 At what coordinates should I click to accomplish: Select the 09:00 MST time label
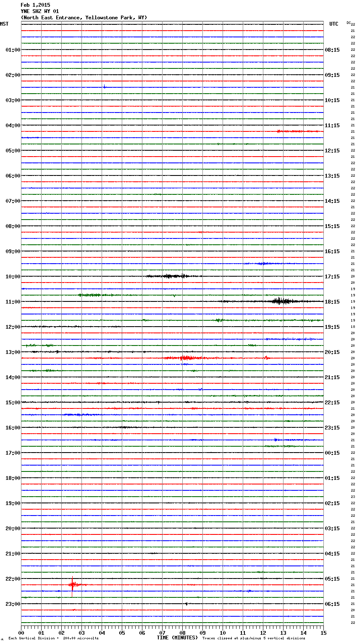click(13, 251)
